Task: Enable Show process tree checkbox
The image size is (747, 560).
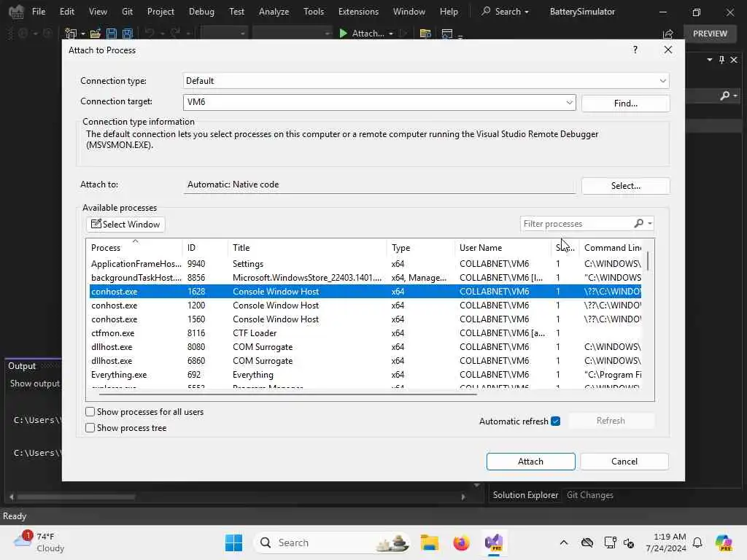Action: click(90, 428)
